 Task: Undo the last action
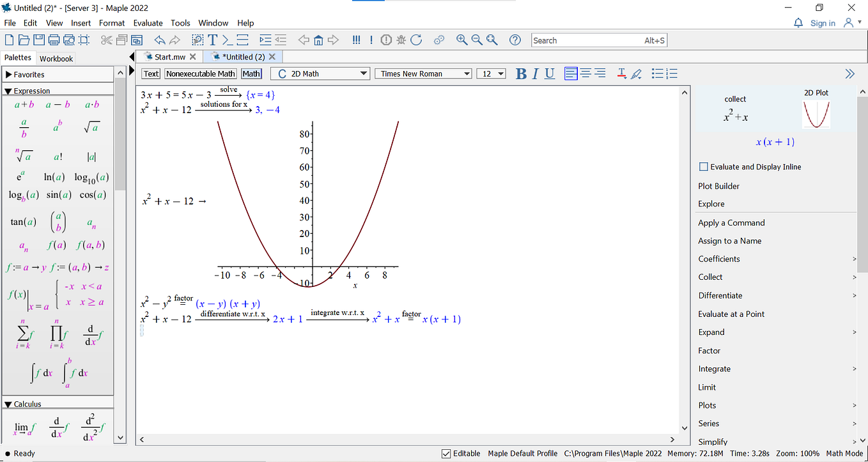(160, 40)
